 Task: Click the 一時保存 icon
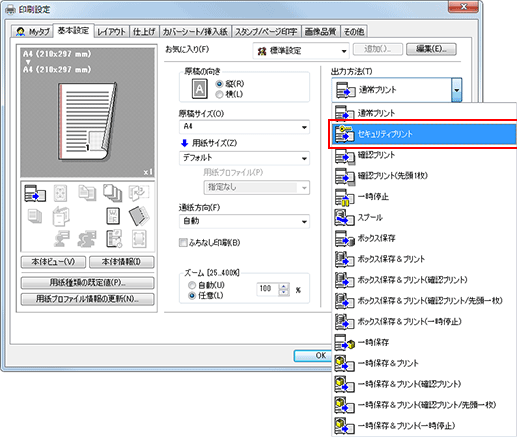[x=344, y=342]
